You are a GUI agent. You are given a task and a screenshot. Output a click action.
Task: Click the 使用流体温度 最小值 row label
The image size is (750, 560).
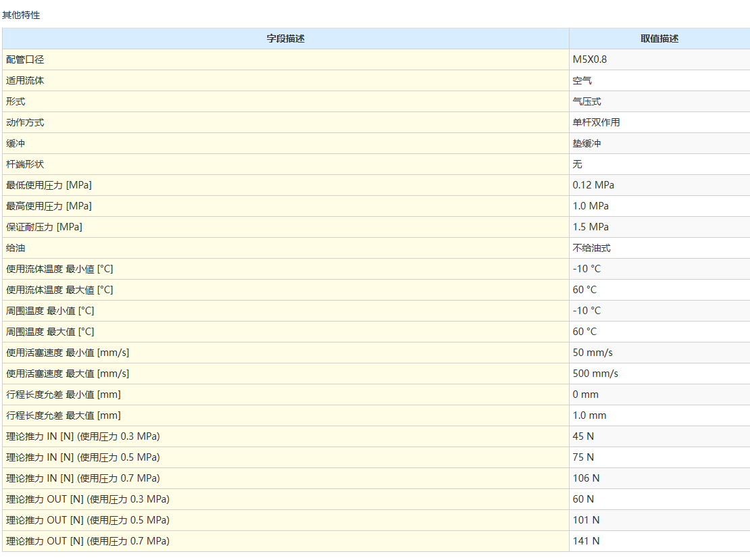click(x=59, y=269)
